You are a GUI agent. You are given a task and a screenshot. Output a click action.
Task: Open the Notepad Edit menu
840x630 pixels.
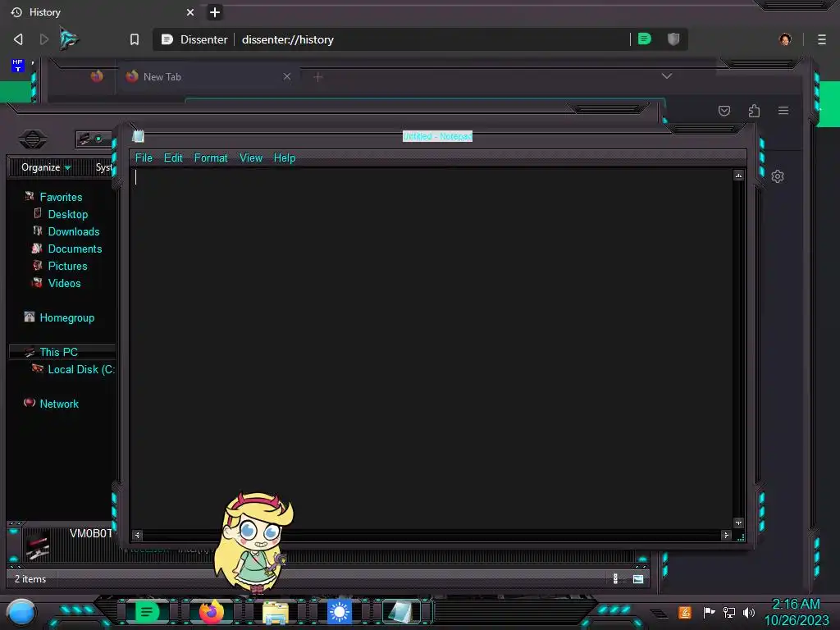click(x=173, y=158)
